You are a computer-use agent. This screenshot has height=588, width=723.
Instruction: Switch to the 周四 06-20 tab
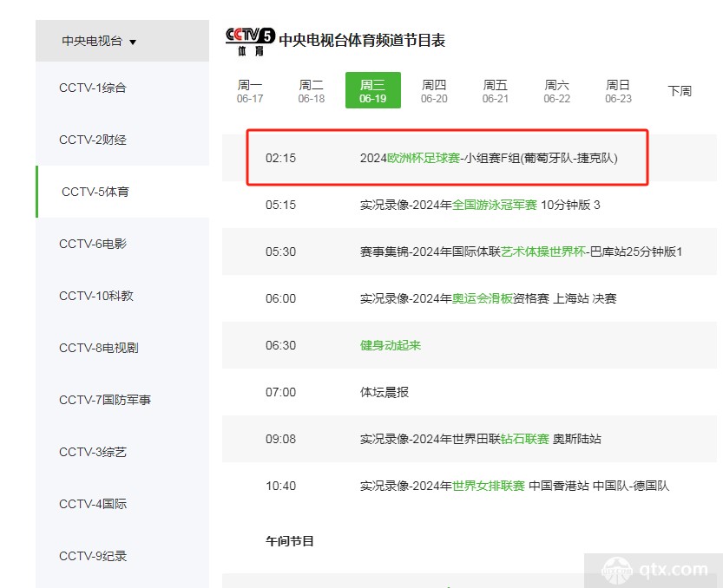point(434,91)
